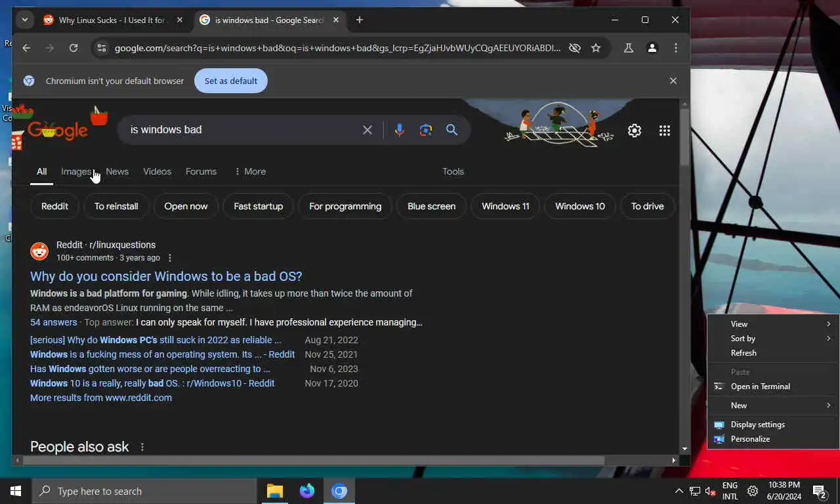Open search Tools

click(x=453, y=171)
